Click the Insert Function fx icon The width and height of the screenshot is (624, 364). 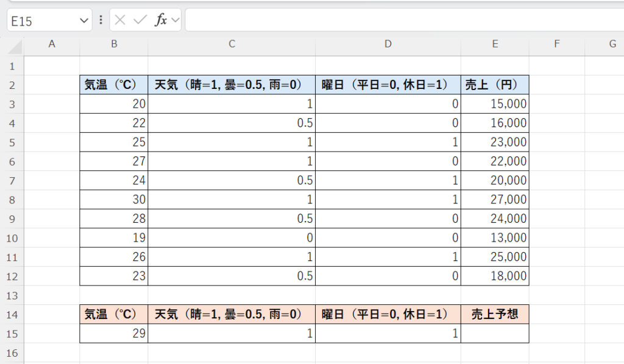(161, 20)
